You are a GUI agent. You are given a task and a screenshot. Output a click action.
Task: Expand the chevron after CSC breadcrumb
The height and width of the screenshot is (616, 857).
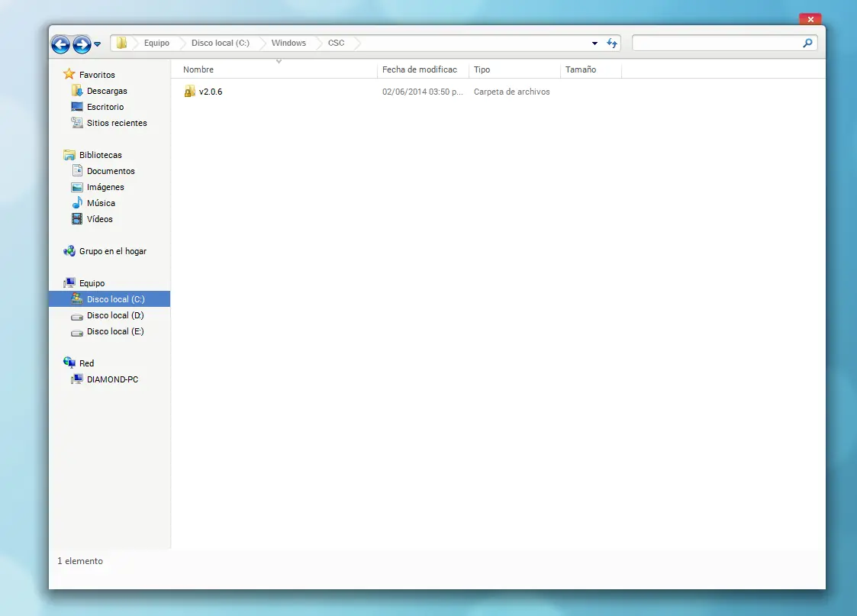357,43
